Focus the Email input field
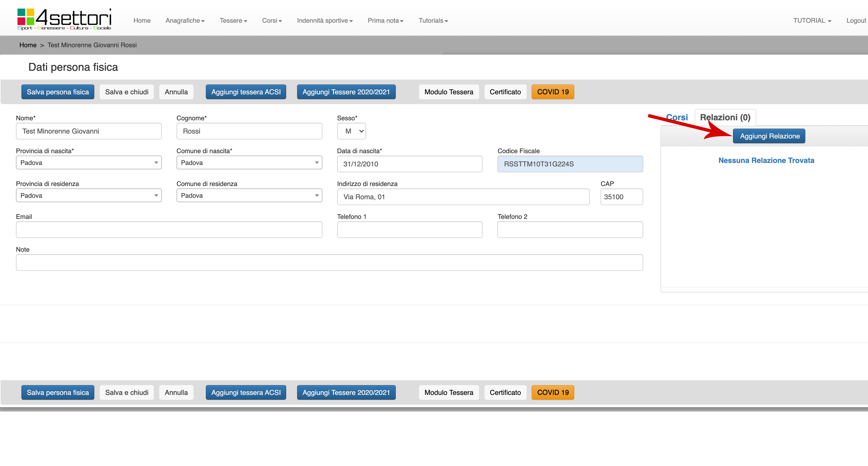The image size is (868, 466). pyautogui.click(x=169, y=229)
